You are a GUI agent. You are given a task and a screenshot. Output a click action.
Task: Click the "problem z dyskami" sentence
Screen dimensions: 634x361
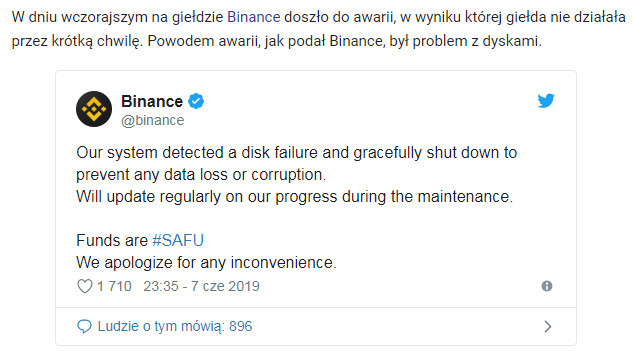pos(344,41)
